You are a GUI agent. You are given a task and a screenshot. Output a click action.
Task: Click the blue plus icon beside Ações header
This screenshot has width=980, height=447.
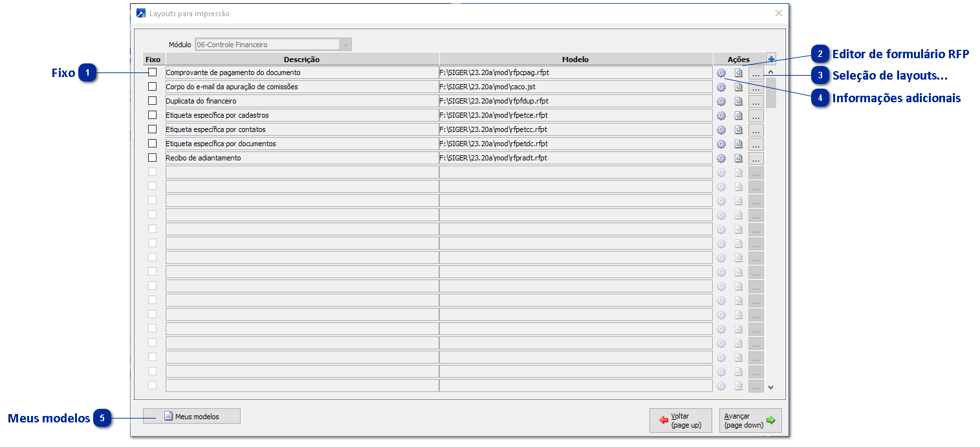771,59
